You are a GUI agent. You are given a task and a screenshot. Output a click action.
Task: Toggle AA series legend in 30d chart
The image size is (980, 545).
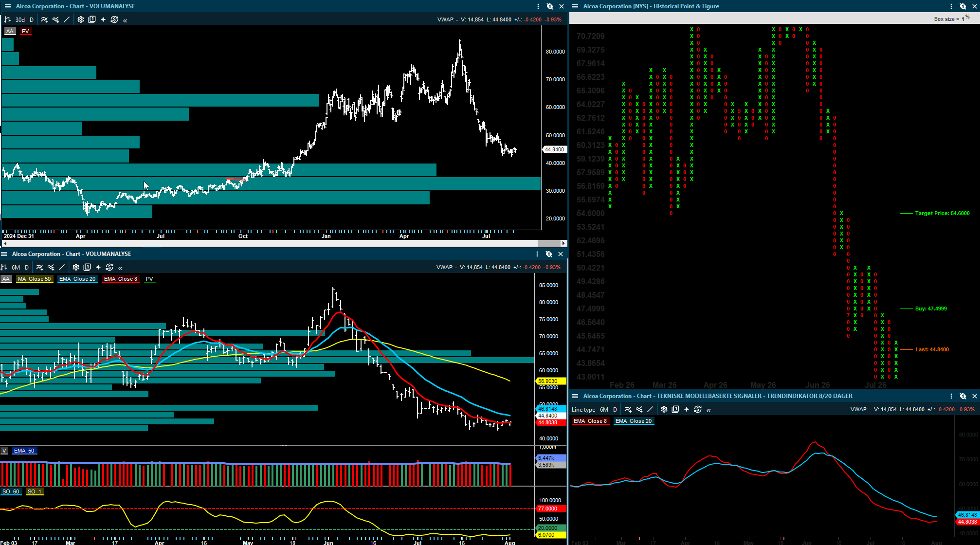pyautogui.click(x=10, y=31)
